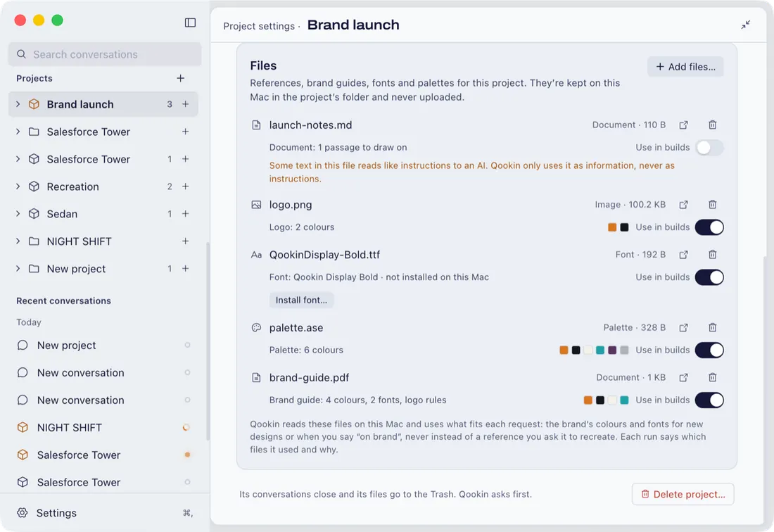This screenshot has width=774, height=532.
Task: Click Project settings breadcrumb text
Action: tap(259, 26)
